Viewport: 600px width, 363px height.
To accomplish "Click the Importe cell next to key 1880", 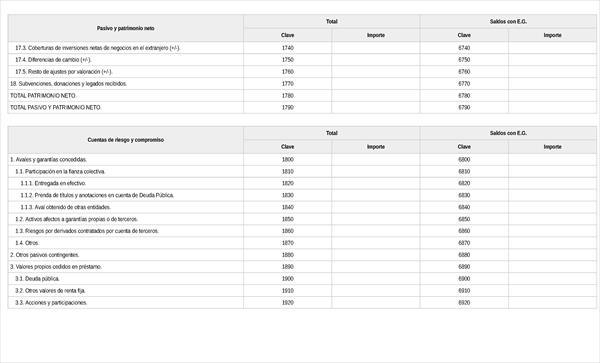I will click(x=376, y=255).
